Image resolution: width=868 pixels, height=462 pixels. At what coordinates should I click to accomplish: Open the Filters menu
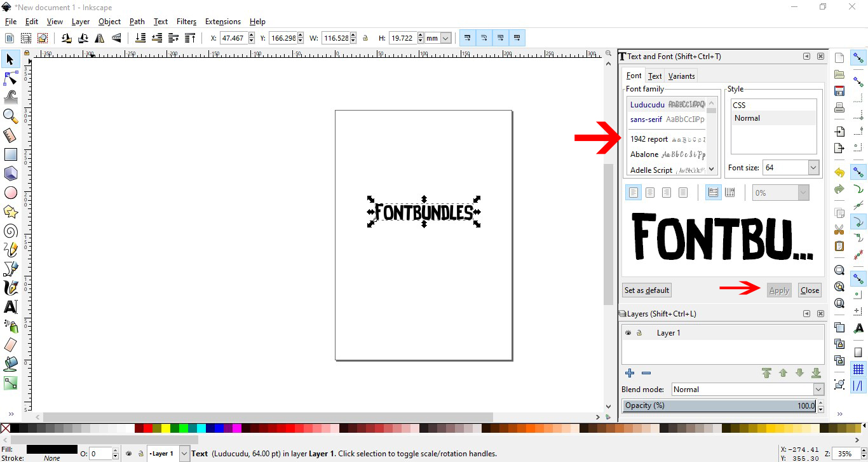[x=186, y=22]
